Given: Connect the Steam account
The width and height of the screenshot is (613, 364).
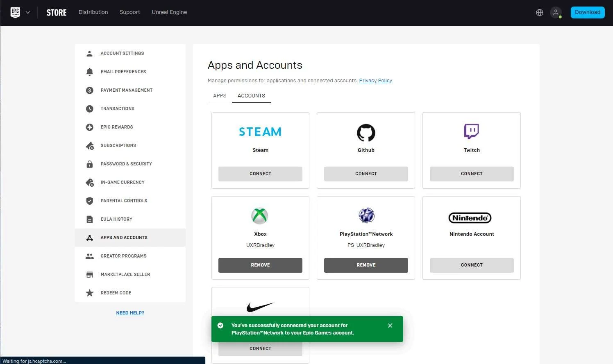Looking at the screenshot, I should point(260,174).
